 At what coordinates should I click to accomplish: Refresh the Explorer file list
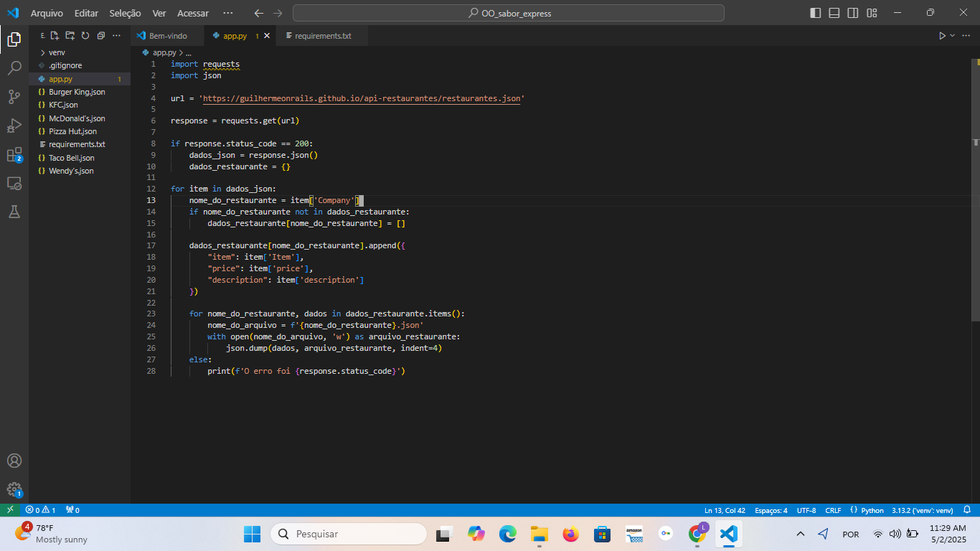tap(85, 35)
